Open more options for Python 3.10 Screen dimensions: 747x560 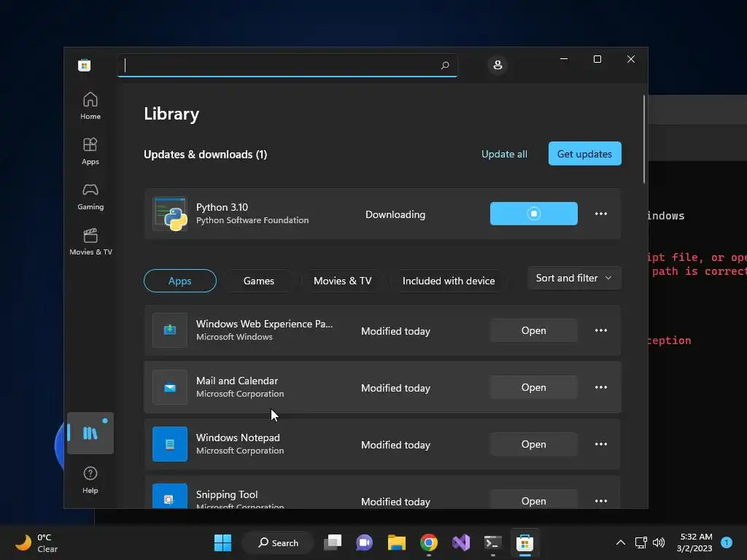(601, 214)
